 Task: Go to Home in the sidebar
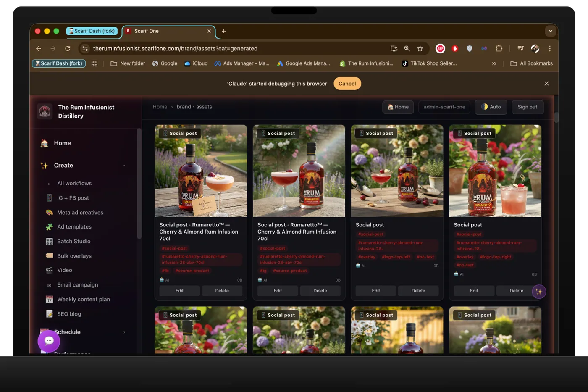point(62,143)
